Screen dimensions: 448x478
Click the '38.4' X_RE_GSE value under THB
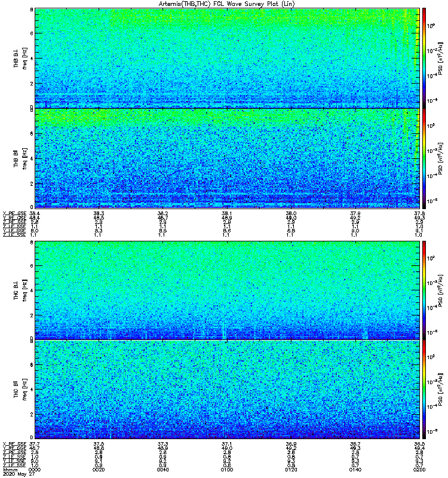point(35,213)
